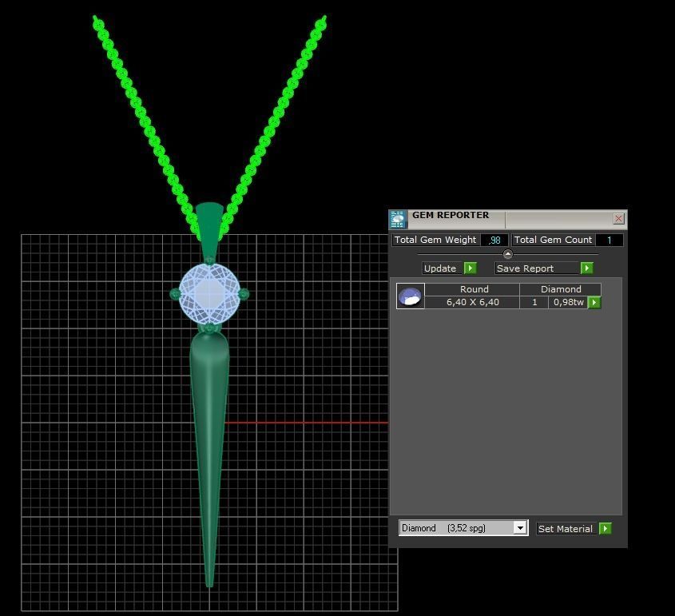Viewport: 675px width, 616px height.
Task: Click the Save Report button label
Action: (x=537, y=268)
